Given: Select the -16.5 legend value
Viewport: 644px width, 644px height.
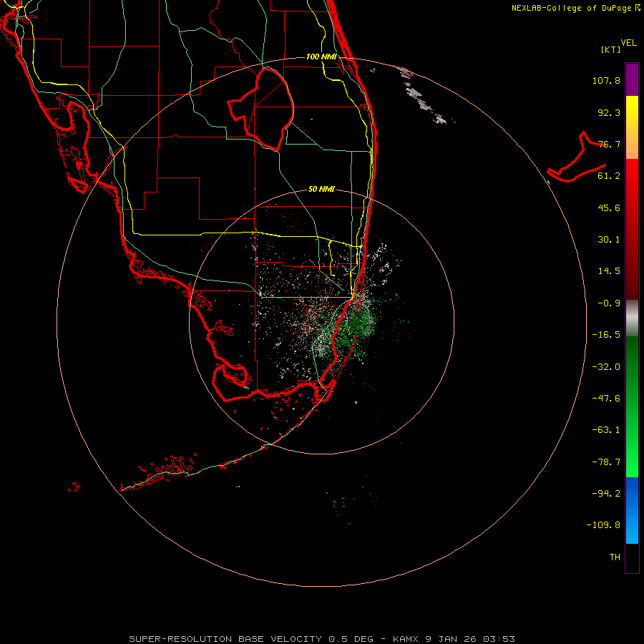Looking at the screenshot, I should [606, 335].
